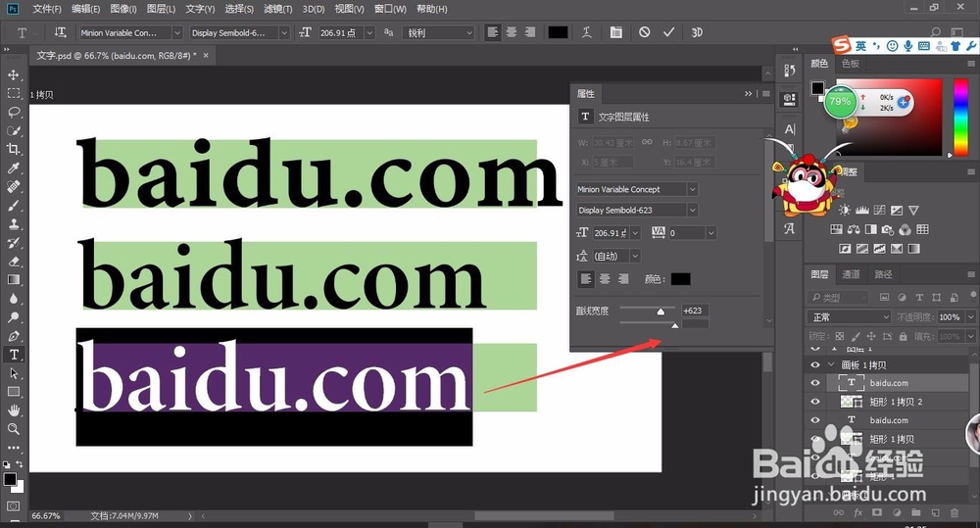
Task: Switch to the 路径 tab
Action: [x=883, y=274]
